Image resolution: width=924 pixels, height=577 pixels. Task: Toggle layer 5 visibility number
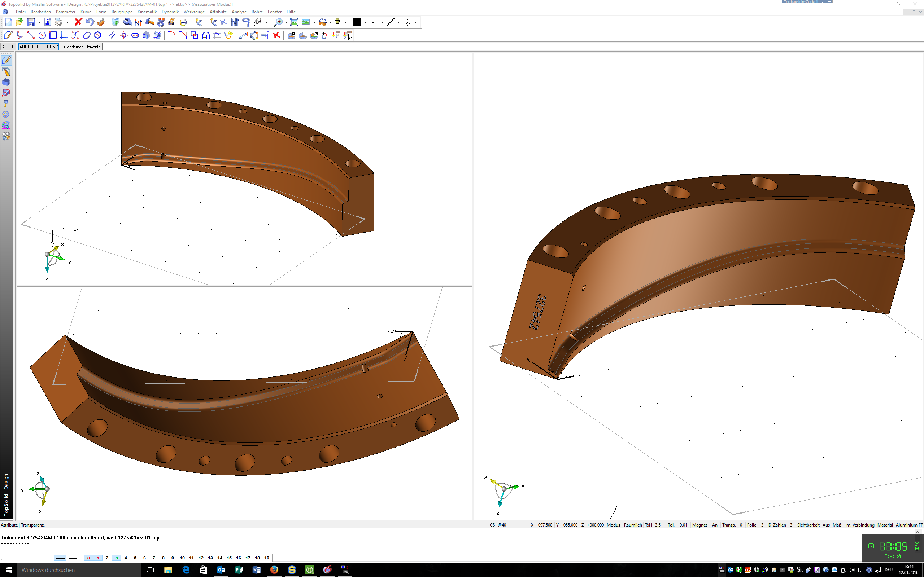point(135,558)
